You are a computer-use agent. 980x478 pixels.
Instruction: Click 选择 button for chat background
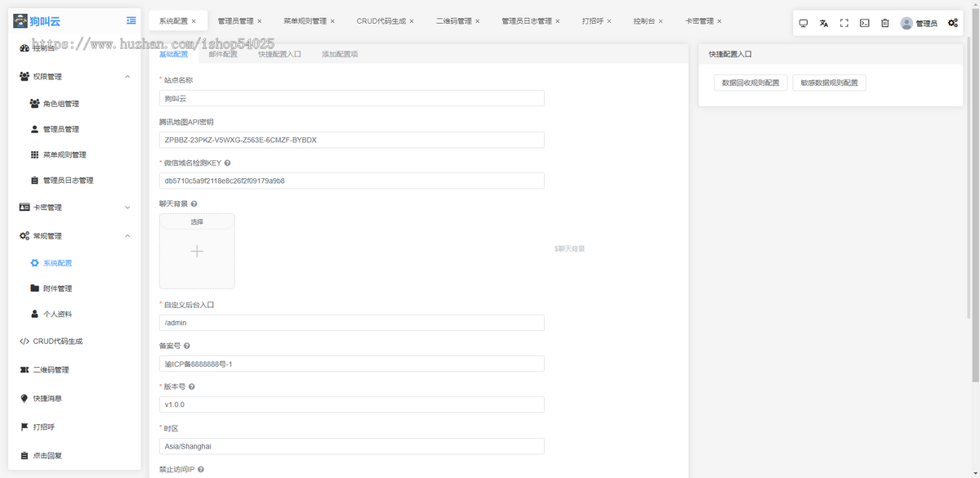click(197, 221)
